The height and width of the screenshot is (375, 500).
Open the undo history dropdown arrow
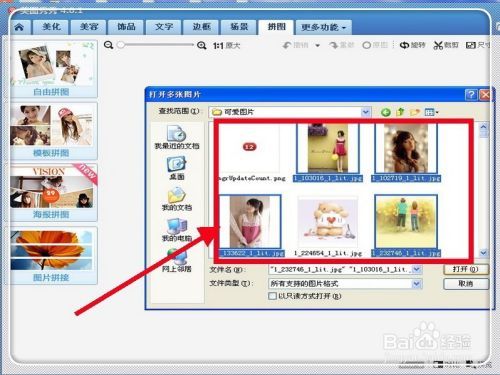point(318,45)
